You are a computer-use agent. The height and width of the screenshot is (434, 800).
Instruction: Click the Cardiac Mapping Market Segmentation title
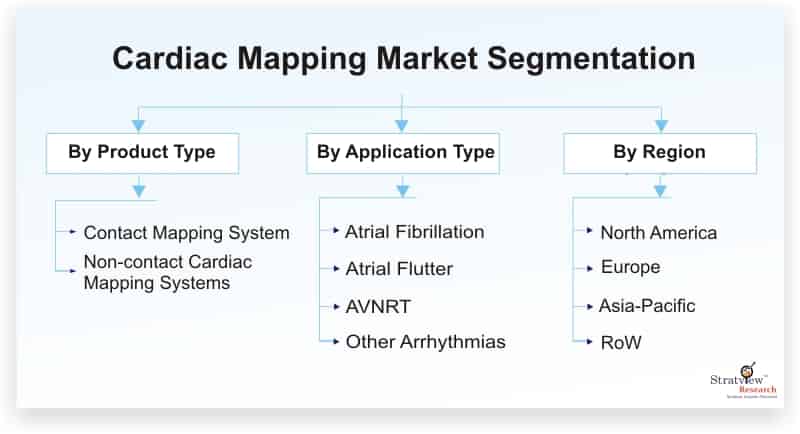click(x=404, y=58)
